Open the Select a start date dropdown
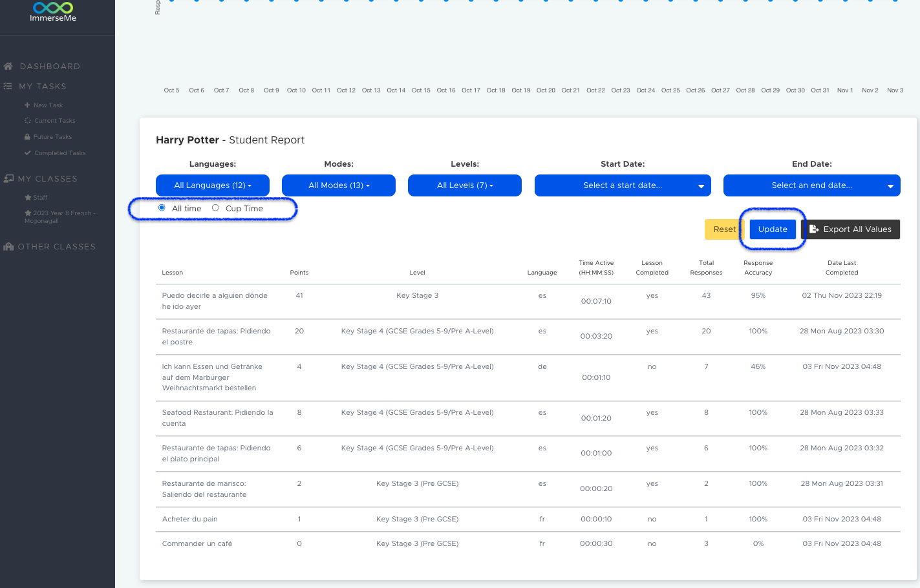The height and width of the screenshot is (588, 920). pos(623,185)
